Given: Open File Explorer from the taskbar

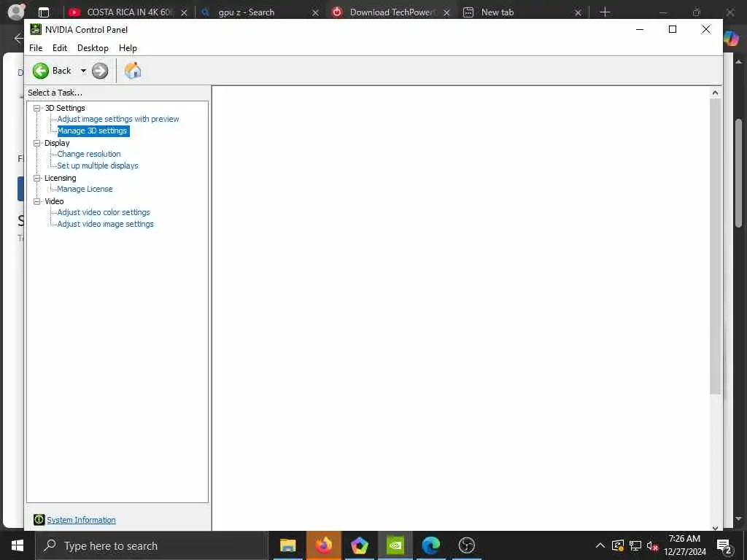Looking at the screenshot, I should (x=287, y=545).
